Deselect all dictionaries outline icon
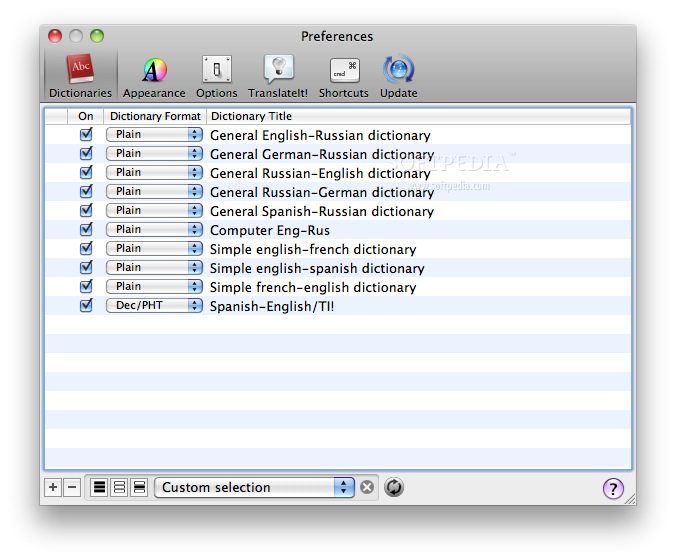Image resolution: width=676 pixels, height=560 pixels. (x=119, y=488)
